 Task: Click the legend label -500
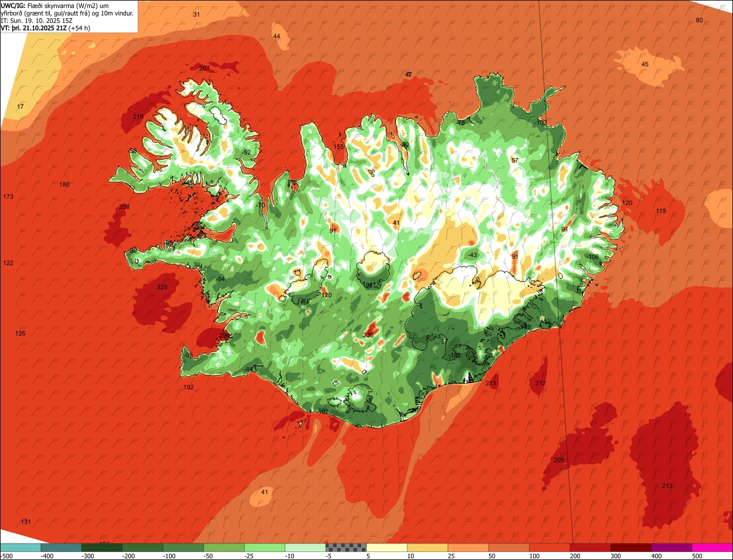(x=7, y=555)
